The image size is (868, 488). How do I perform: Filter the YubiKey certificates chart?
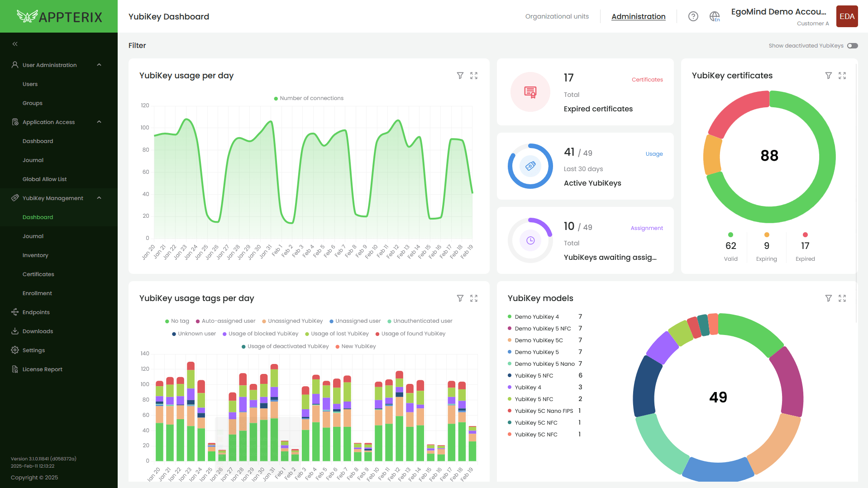coord(828,76)
